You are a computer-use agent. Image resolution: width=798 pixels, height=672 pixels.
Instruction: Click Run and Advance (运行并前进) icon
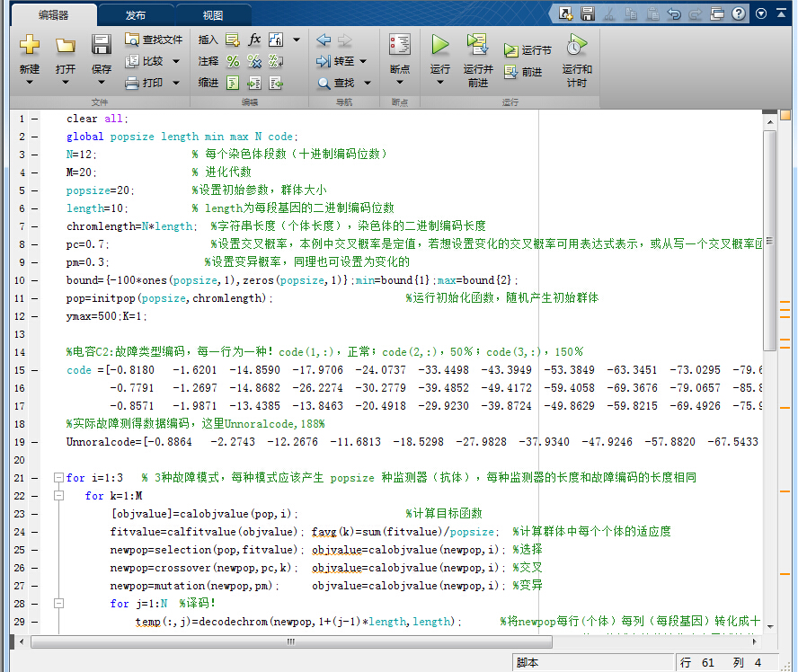(x=477, y=44)
